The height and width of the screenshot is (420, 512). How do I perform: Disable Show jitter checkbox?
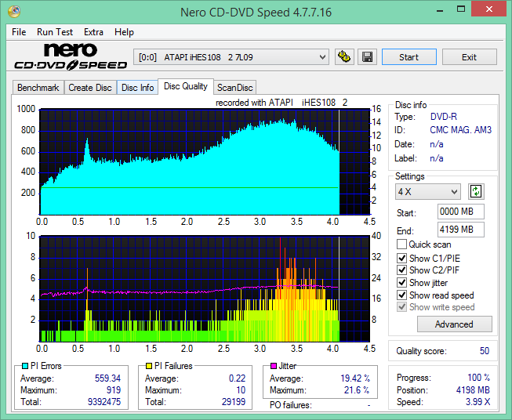pos(401,283)
